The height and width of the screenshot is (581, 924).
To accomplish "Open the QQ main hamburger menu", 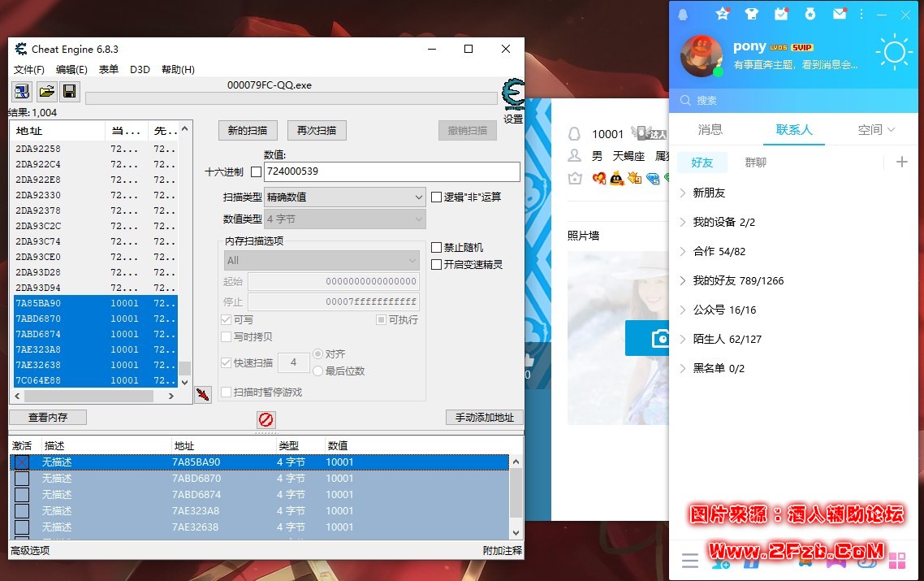I will tap(690, 561).
